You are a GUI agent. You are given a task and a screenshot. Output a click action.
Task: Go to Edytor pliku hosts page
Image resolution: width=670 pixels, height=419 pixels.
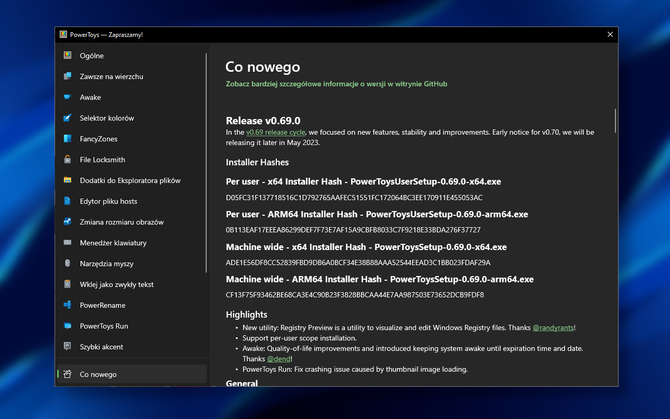[115, 202]
